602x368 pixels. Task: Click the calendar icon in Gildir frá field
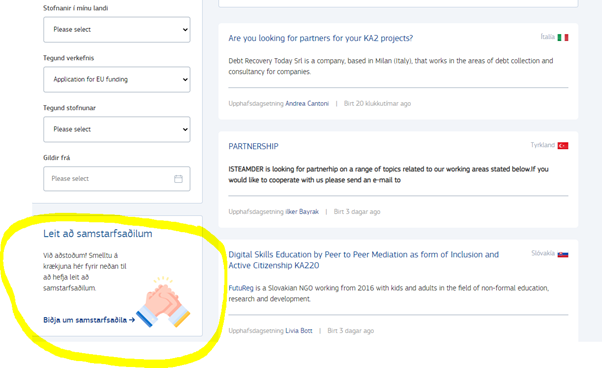pos(178,179)
